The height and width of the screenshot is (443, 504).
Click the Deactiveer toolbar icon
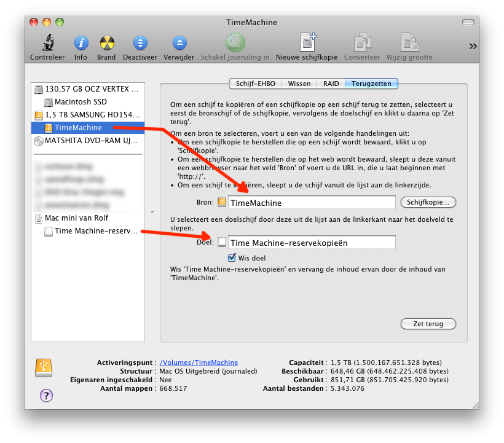point(141,43)
